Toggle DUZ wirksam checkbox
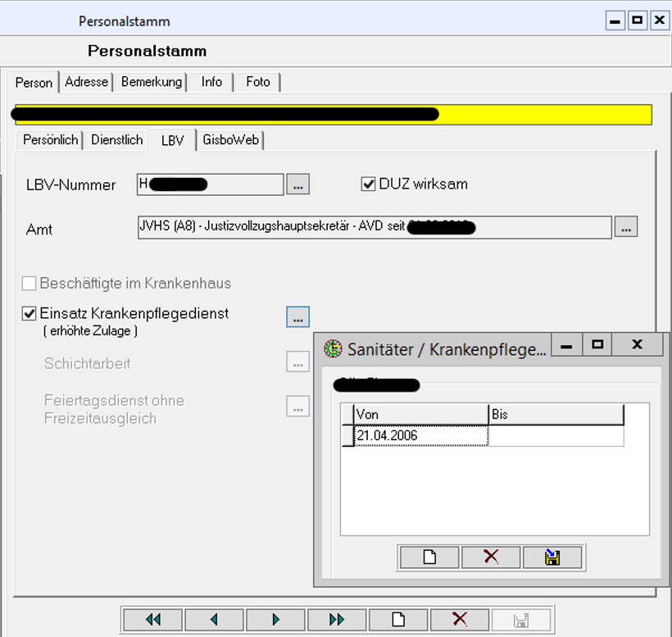 [368, 184]
